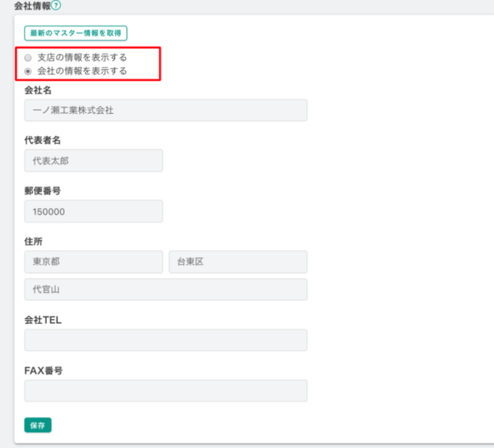The height and width of the screenshot is (448, 494).
Task: Click the FAX番号 field label
Action: pos(44,371)
